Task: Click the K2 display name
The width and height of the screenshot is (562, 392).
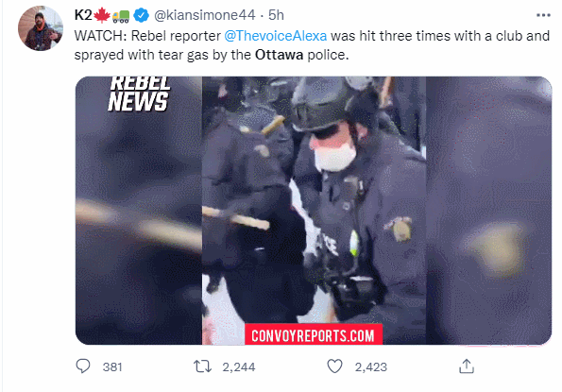Action: tap(83, 15)
